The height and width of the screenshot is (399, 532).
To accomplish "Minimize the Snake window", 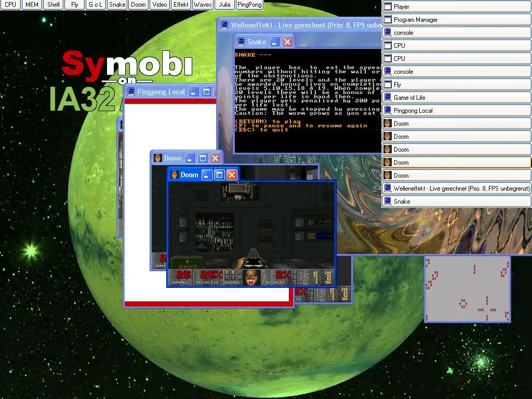I will [x=275, y=42].
